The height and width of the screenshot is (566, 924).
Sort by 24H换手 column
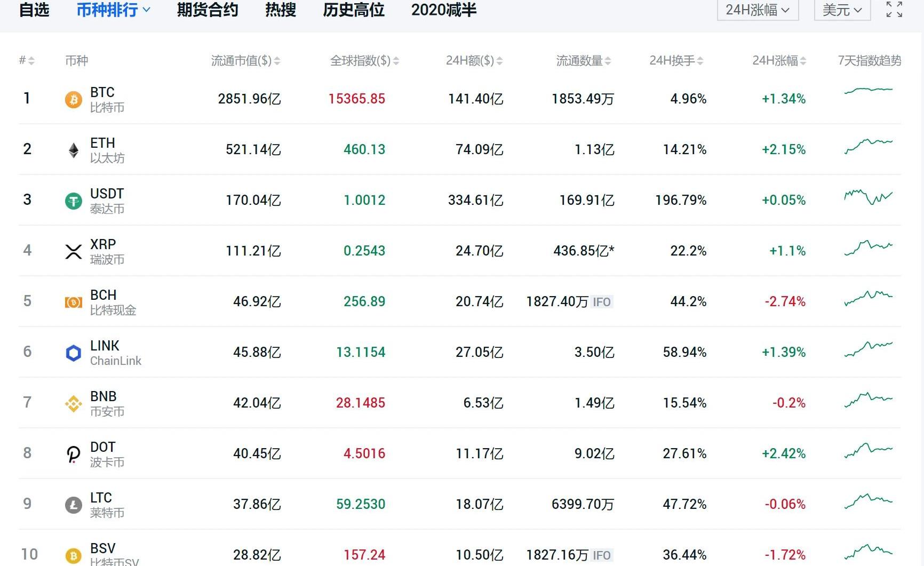pos(676,61)
